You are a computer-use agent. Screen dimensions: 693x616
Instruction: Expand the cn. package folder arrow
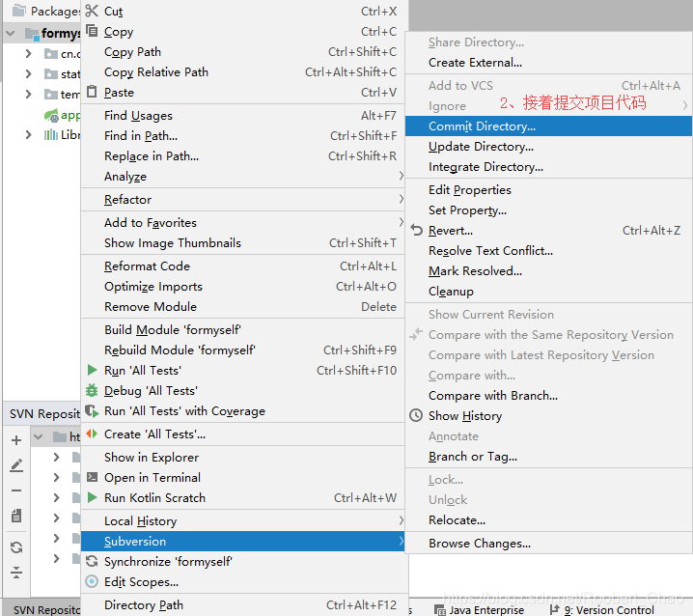tap(29, 53)
